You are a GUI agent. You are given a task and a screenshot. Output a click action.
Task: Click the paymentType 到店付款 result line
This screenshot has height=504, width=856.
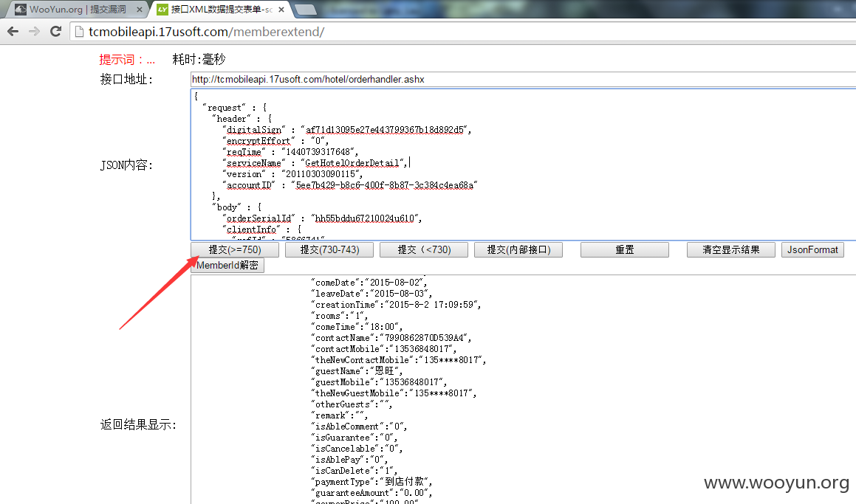pos(371,482)
